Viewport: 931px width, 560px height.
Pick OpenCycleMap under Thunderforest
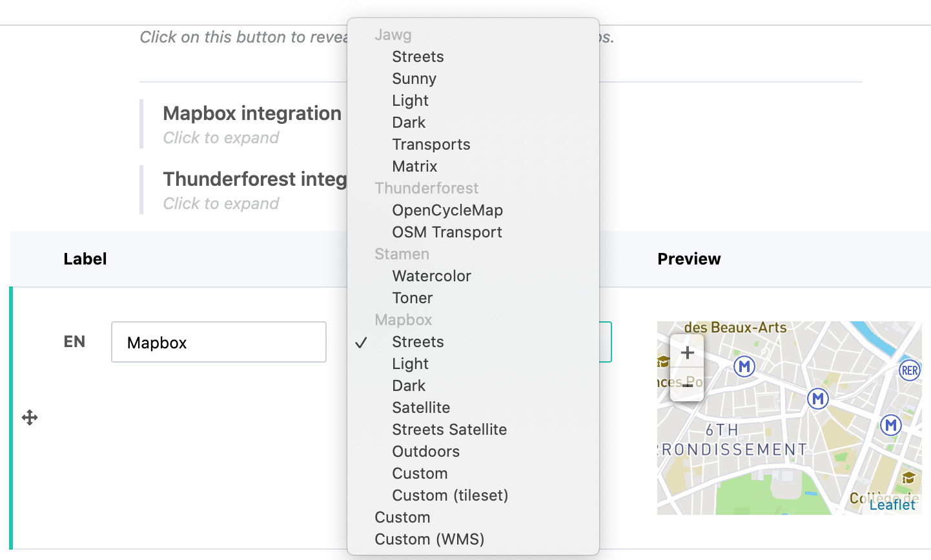(447, 210)
